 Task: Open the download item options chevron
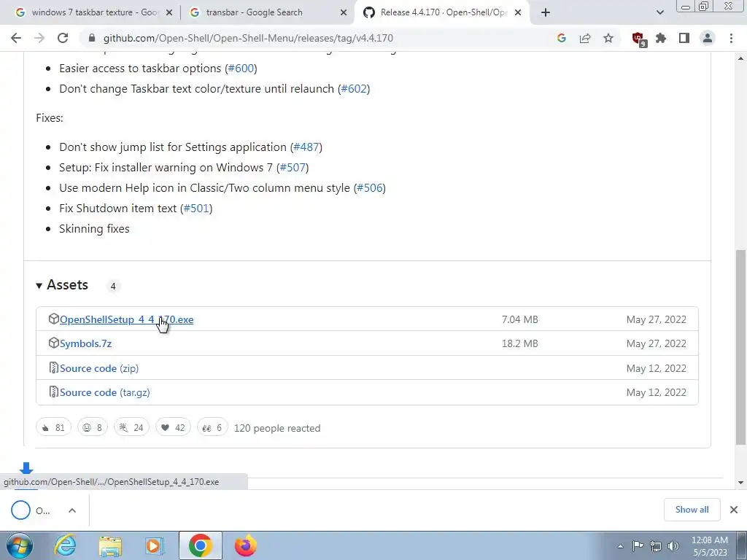[72, 510]
